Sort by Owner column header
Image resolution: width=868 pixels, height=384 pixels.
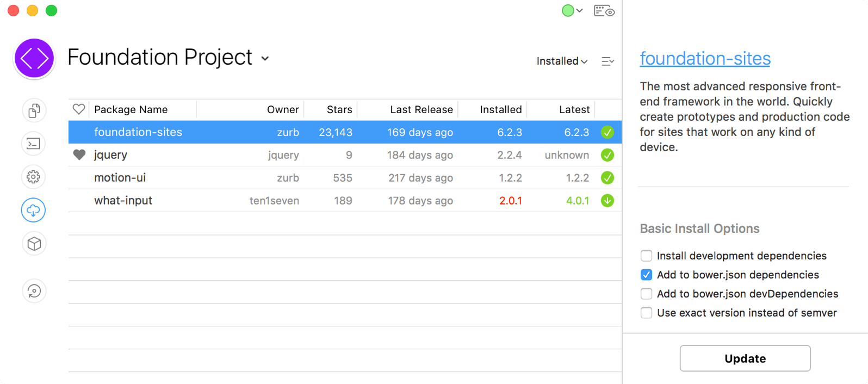coord(283,109)
